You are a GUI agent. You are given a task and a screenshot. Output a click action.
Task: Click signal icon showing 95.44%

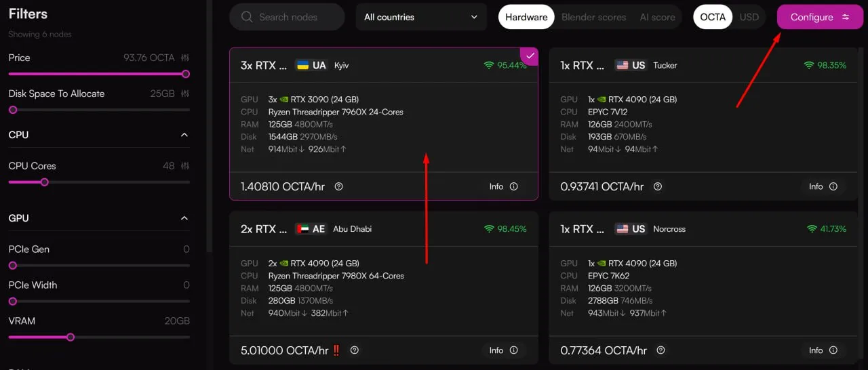click(x=488, y=65)
